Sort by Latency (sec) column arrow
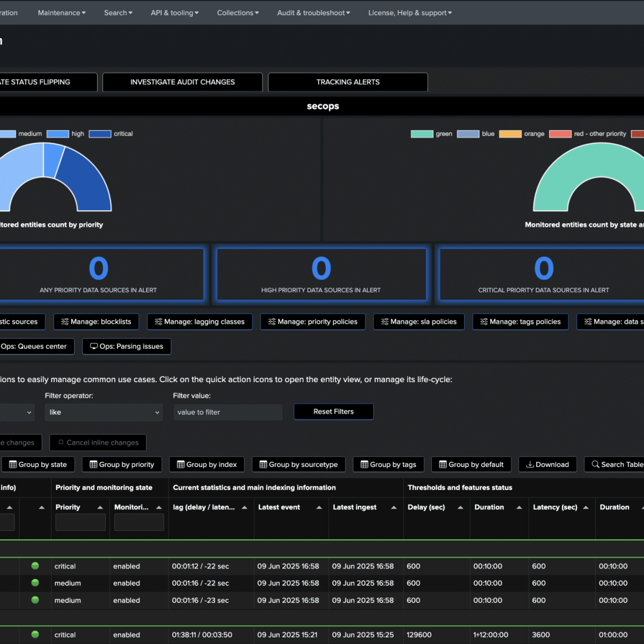644x644 pixels. 586,508
